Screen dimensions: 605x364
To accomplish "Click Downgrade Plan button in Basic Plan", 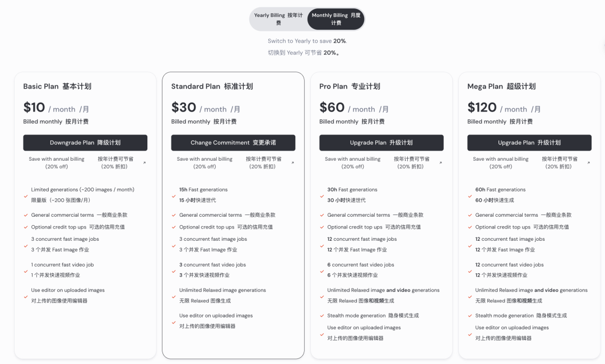I will tap(85, 143).
